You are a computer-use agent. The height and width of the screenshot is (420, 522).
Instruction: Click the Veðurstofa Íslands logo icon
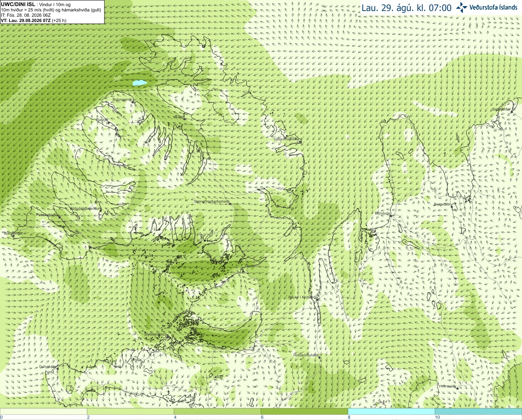[x=462, y=7]
